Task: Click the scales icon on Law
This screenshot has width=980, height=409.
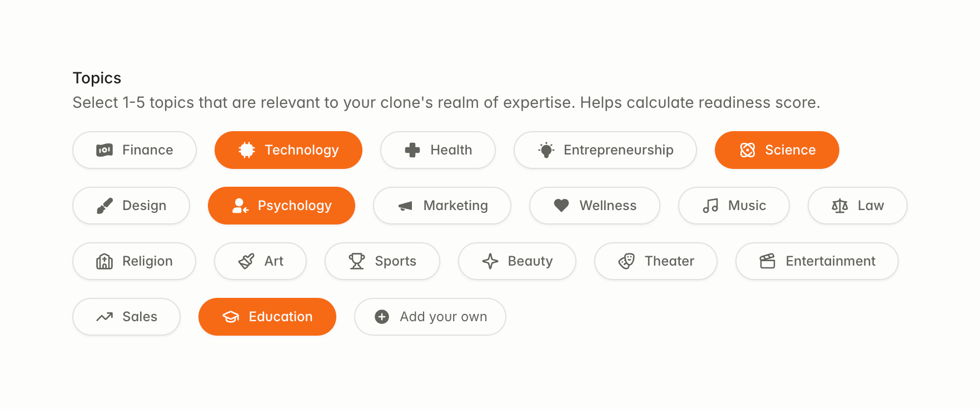Action: tap(839, 206)
